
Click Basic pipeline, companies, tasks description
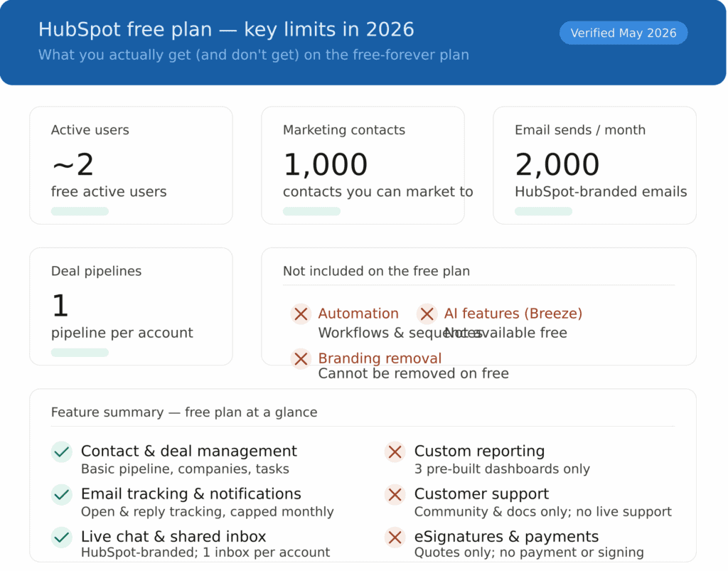tap(185, 469)
